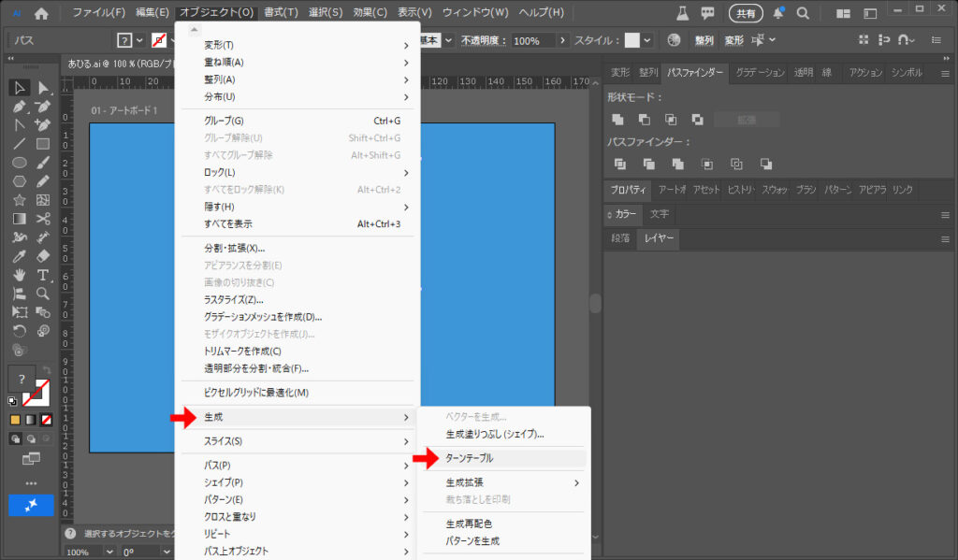Reset to default fill and stroke
958x560 pixels.
click(x=12, y=401)
